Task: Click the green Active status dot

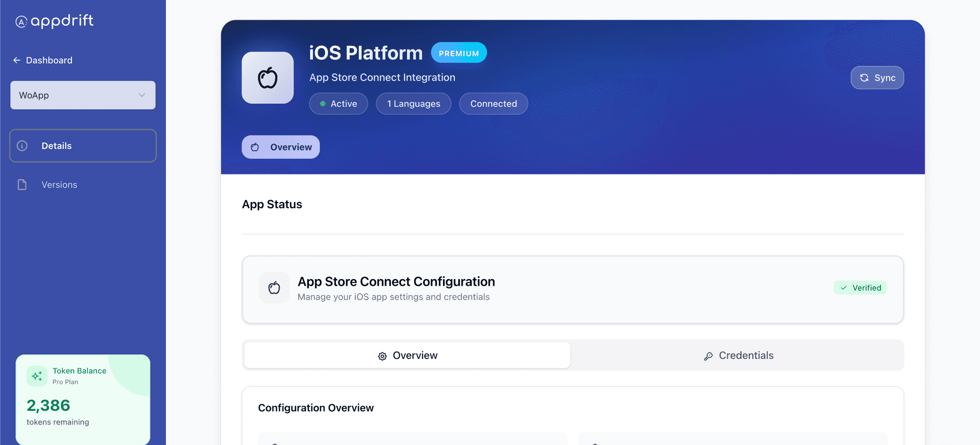Action: (x=323, y=104)
